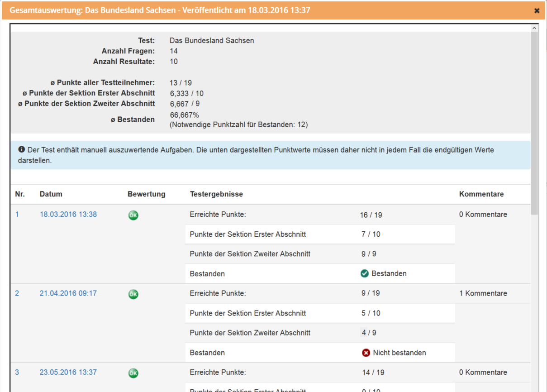Open result number 2 link
The height and width of the screenshot is (392, 547).
pyautogui.click(x=17, y=293)
